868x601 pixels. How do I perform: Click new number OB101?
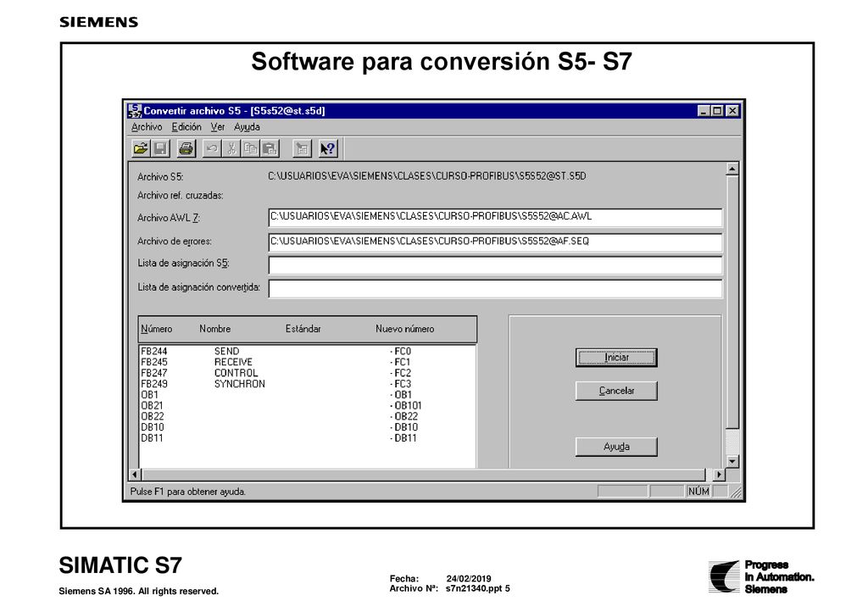click(x=406, y=406)
